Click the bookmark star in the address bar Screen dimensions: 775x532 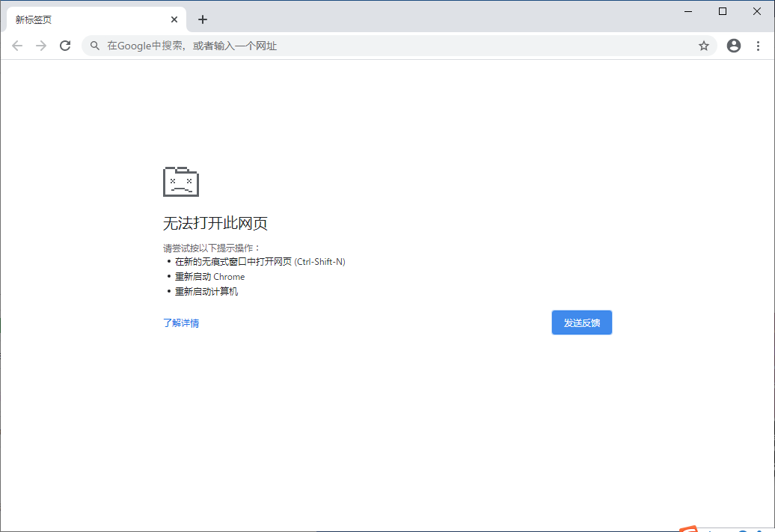coord(703,46)
